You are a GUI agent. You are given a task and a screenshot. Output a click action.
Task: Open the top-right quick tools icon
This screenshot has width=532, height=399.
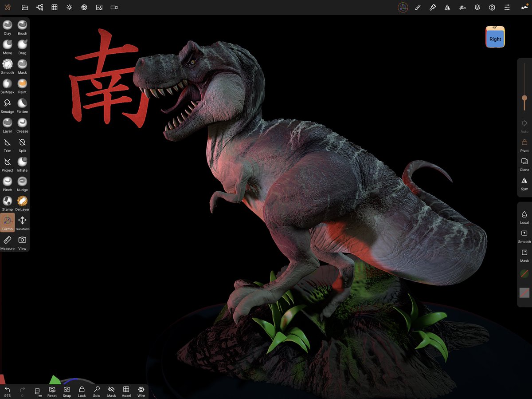[524, 8]
